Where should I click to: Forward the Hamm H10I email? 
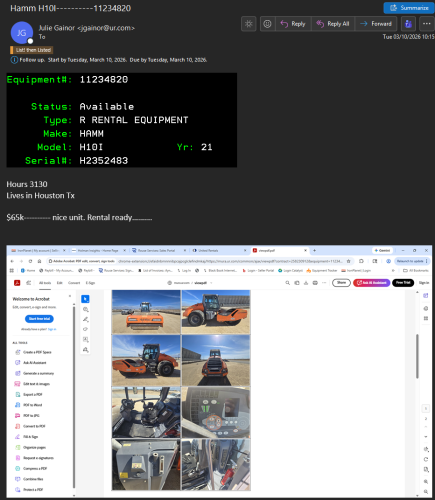376,24
